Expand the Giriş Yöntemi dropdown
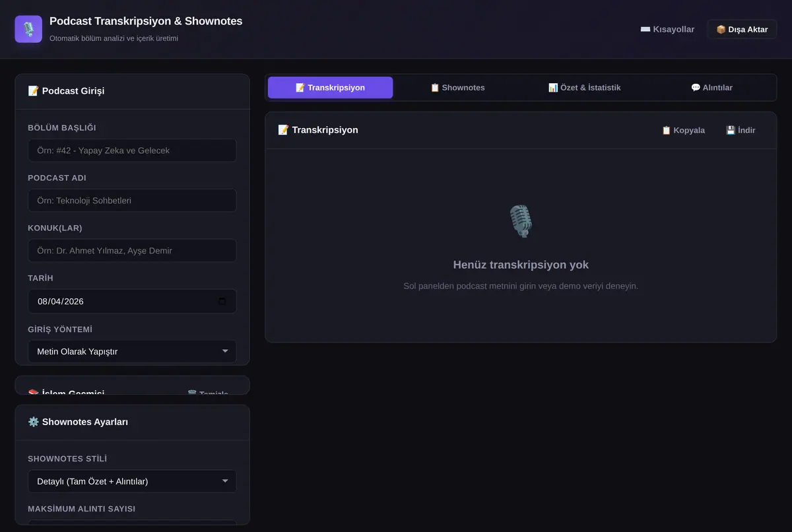The image size is (792, 532). click(x=132, y=352)
